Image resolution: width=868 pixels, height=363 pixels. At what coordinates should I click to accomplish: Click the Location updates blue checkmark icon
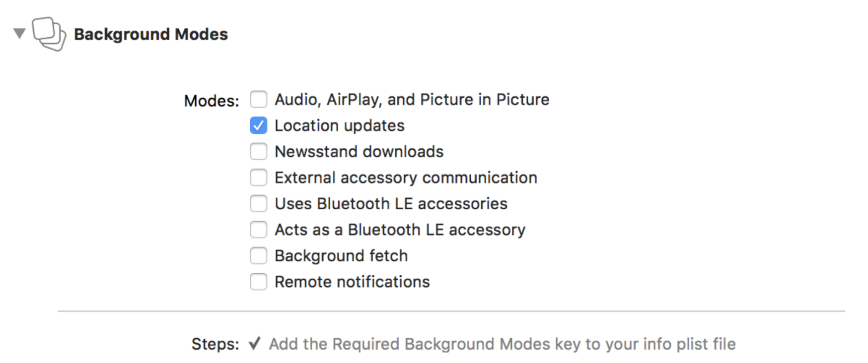pyautogui.click(x=258, y=125)
